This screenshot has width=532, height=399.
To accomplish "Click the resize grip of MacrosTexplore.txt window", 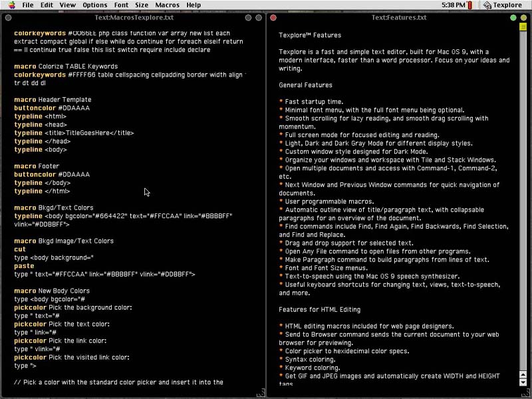I will (261, 393).
